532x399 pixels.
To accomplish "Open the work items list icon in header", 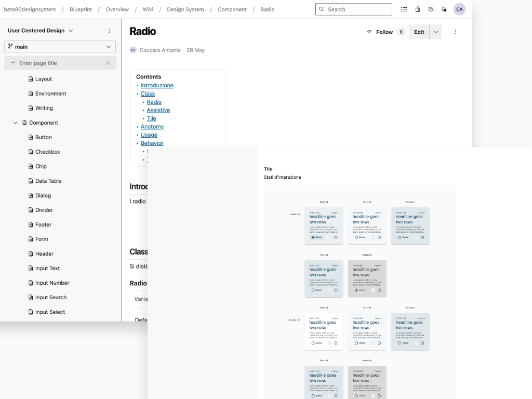I will click(x=404, y=9).
